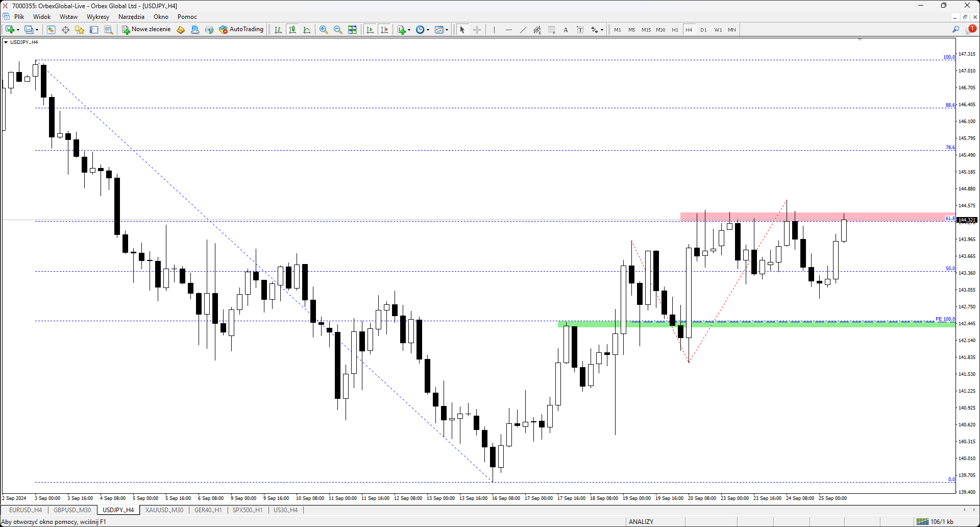Open the notifications chat icon with red badge

tap(970, 29)
